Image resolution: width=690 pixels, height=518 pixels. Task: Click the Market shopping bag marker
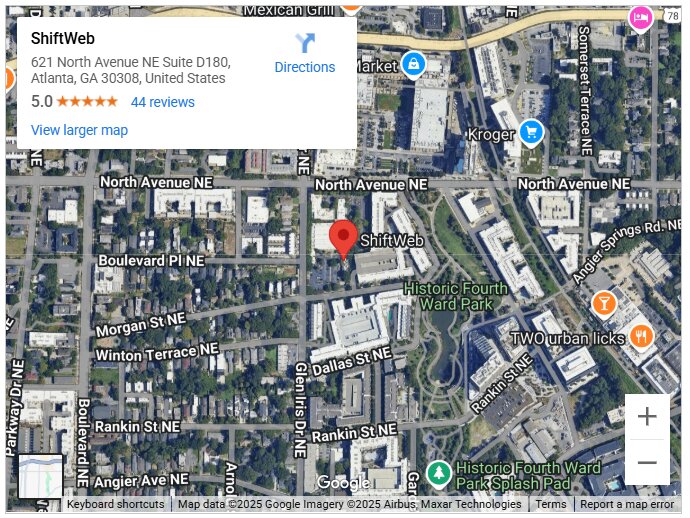coord(413,65)
